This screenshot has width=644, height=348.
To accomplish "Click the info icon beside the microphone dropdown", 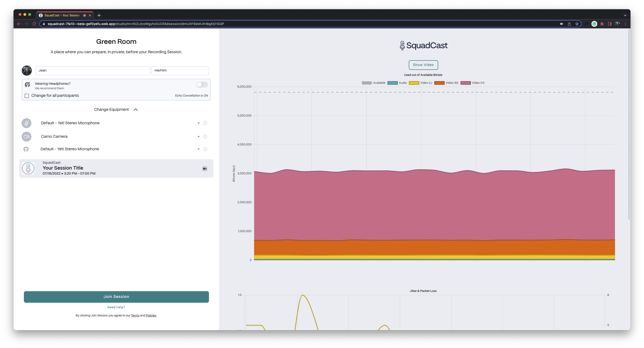I will click(x=205, y=123).
